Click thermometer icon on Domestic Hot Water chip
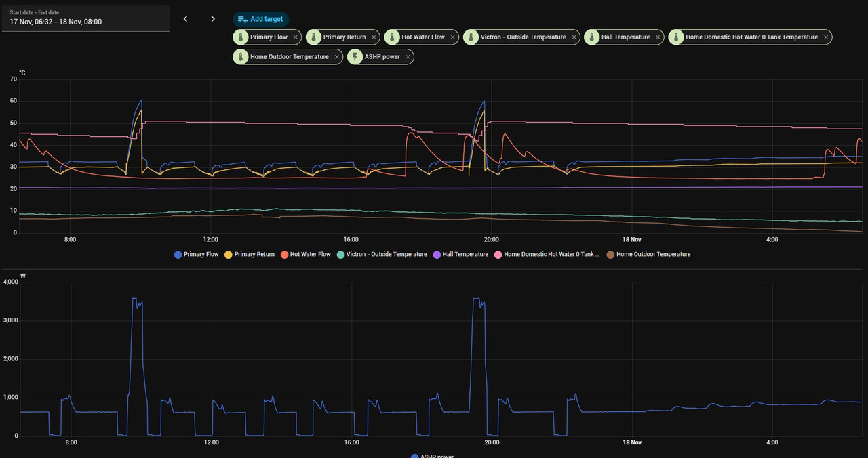The height and width of the screenshot is (458, 868). 677,37
